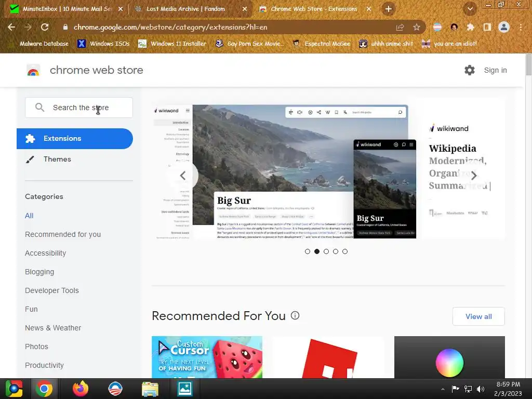
Task: Bookmark this page with the star icon
Action: pos(417,28)
